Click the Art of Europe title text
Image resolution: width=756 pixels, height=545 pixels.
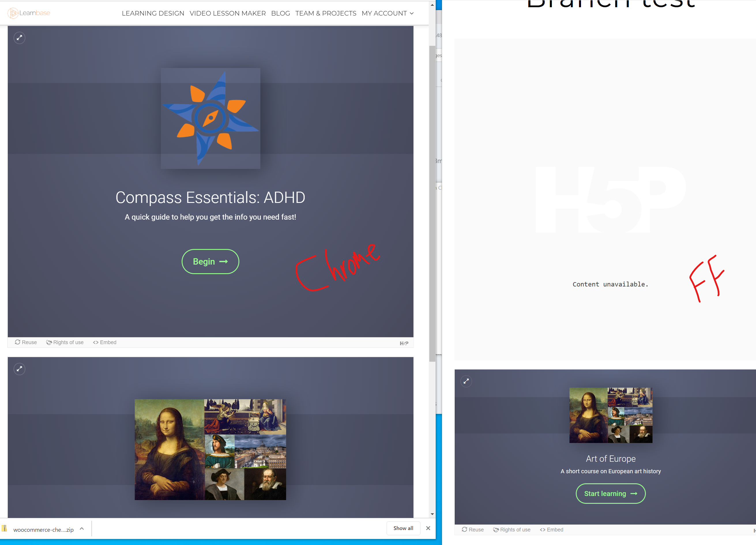point(611,459)
